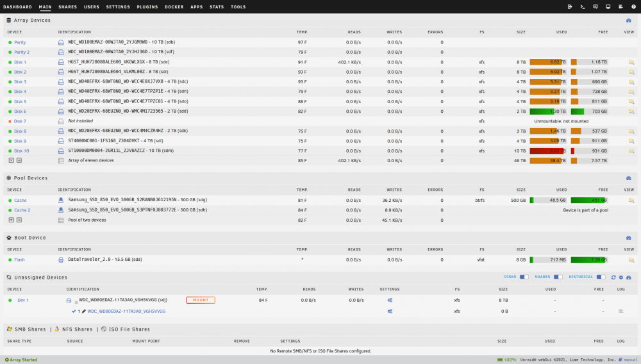This screenshot has width=641, height=364.
Task: Click Boot Device dashboard gauge icon
Action: coord(629,238)
